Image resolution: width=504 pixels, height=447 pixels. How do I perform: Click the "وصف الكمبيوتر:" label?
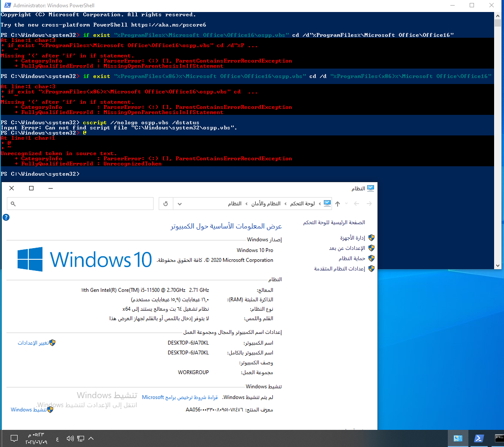pyautogui.click(x=256, y=363)
